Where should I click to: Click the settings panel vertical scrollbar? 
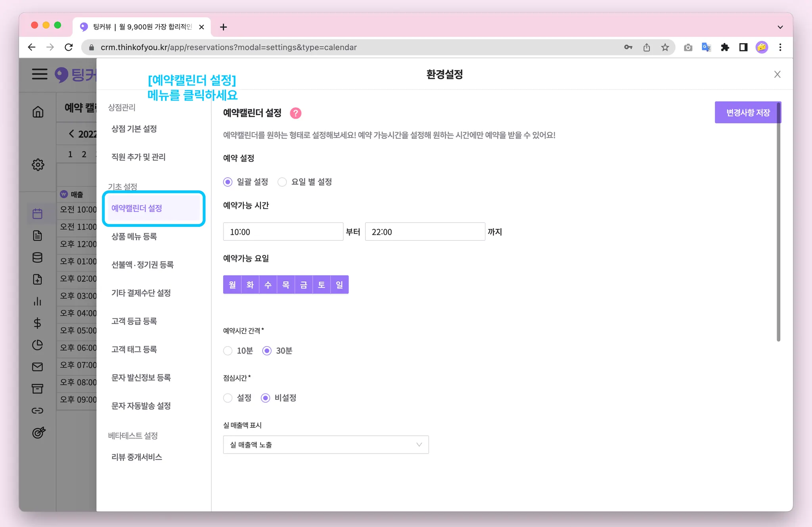click(778, 222)
